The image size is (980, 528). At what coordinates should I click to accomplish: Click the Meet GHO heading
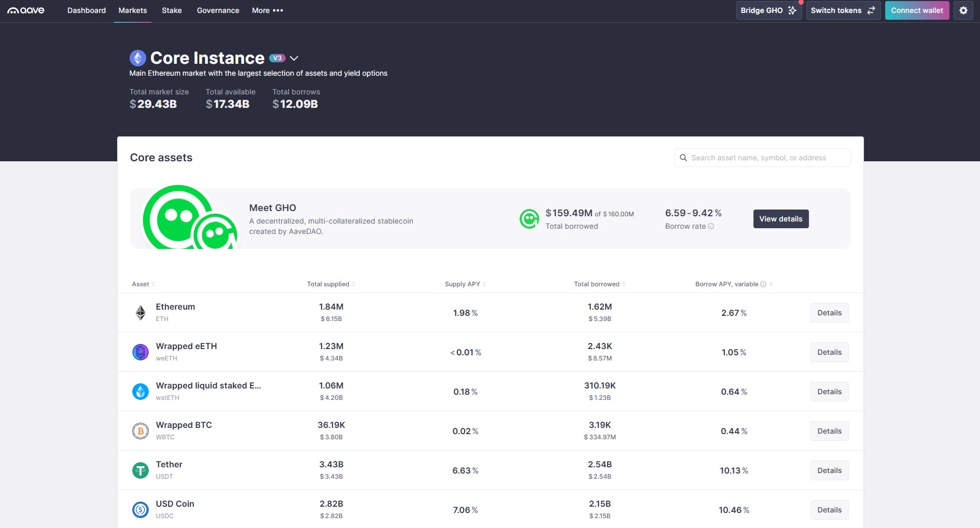pos(272,208)
